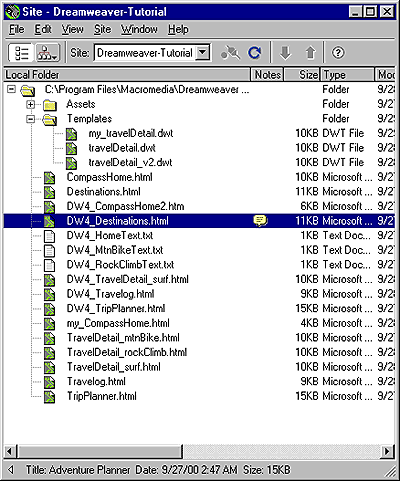The height and width of the screenshot is (481, 400).
Task: Click DW4_Travelog.html file icon
Action: point(49,295)
